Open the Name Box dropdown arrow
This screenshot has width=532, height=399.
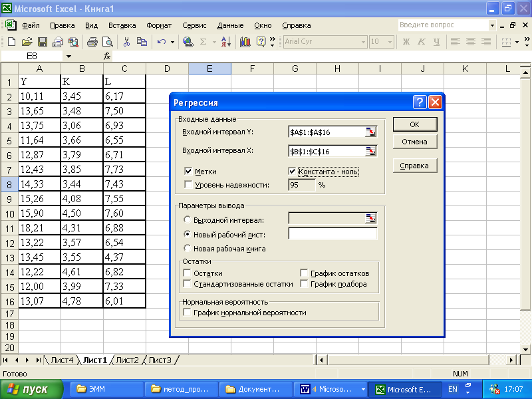click(69, 57)
